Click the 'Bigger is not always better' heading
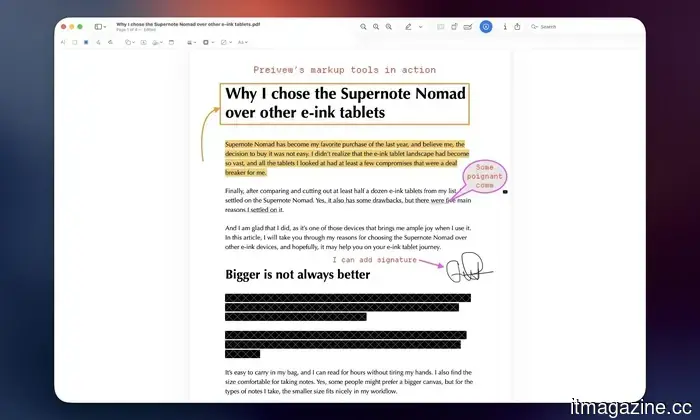The image size is (700, 420). point(297,274)
